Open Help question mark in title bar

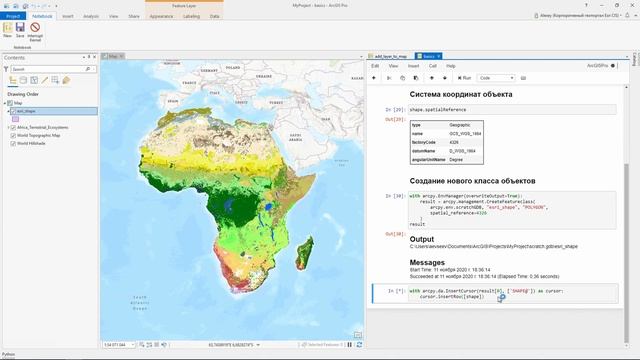pos(586,5)
